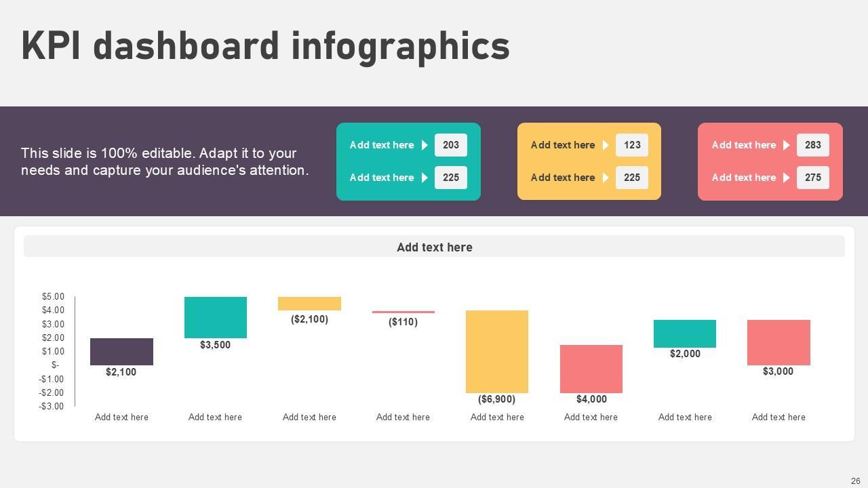Select the red $4,000 chart bar

[x=591, y=369]
